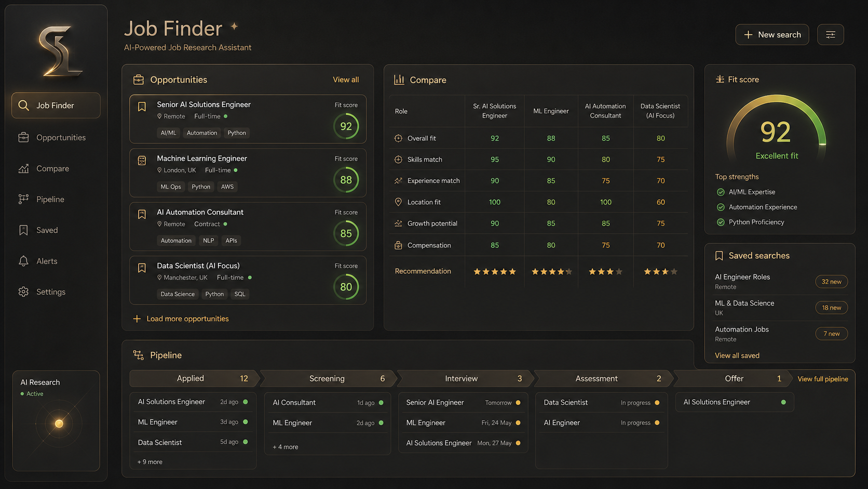The height and width of the screenshot is (489, 868).
Task: Click the 18 new badge
Action: pos(831,308)
